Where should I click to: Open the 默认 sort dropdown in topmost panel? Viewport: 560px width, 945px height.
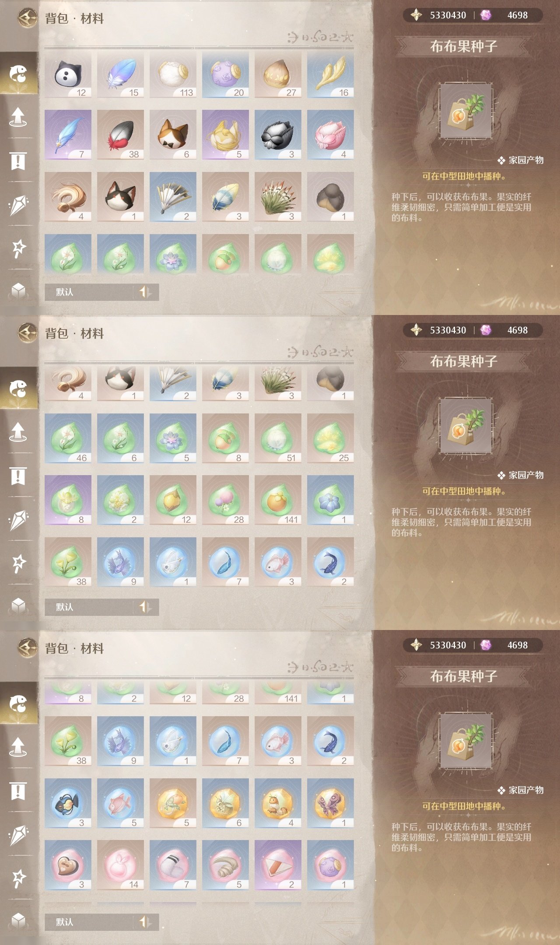point(89,292)
